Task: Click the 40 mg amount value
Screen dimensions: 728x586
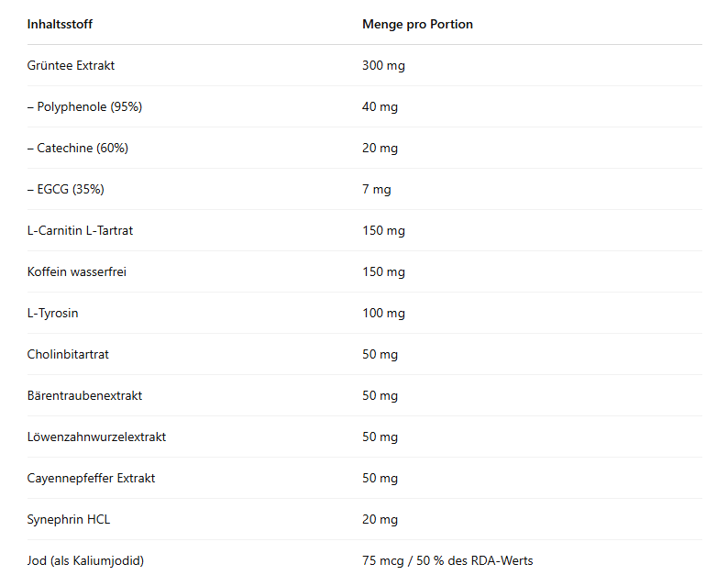Action: pos(380,106)
